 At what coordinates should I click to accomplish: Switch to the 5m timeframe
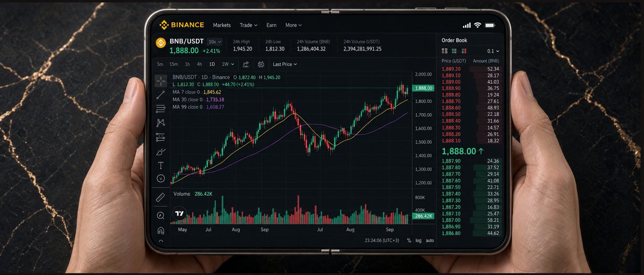point(160,64)
